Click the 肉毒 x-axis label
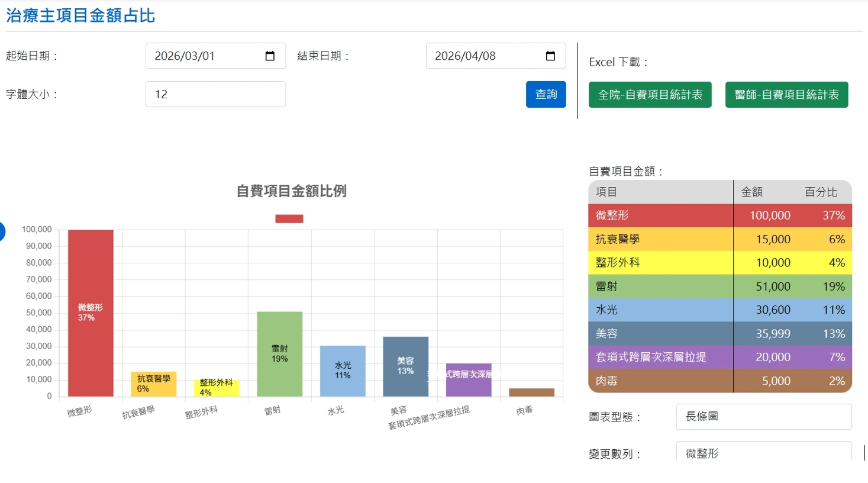This screenshot has width=868, height=483. tap(524, 410)
